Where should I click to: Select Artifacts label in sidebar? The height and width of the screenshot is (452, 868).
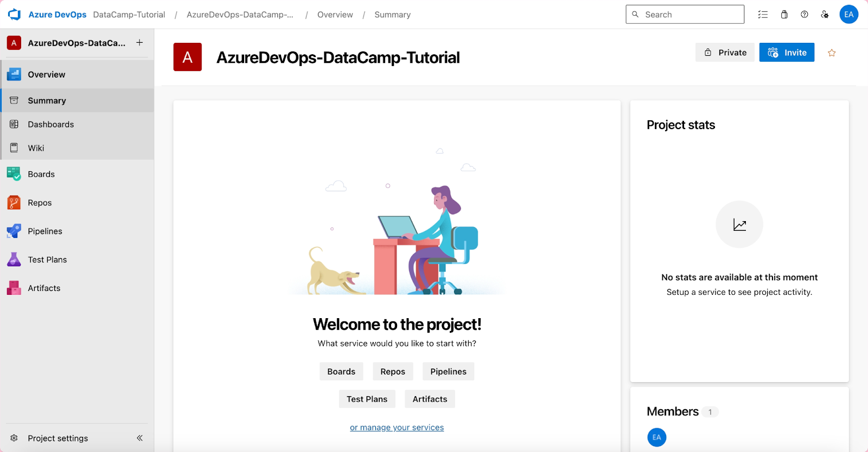coord(44,288)
